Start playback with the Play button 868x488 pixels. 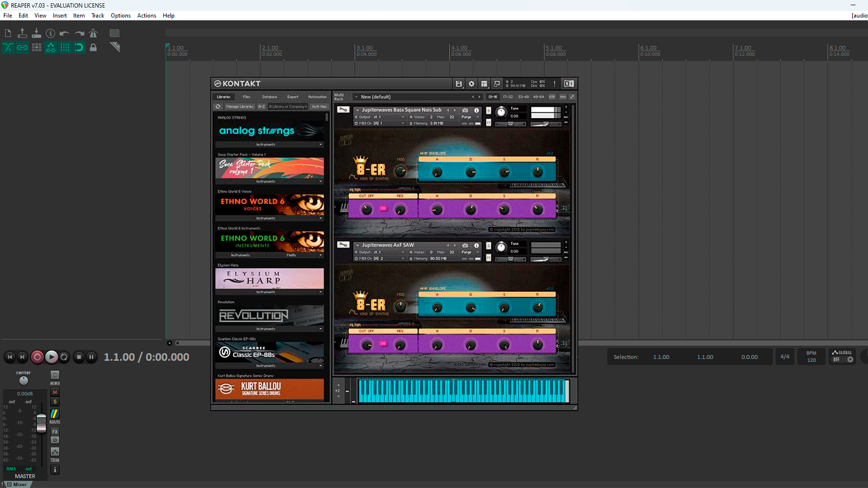pyautogui.click(x=51, y=357)
